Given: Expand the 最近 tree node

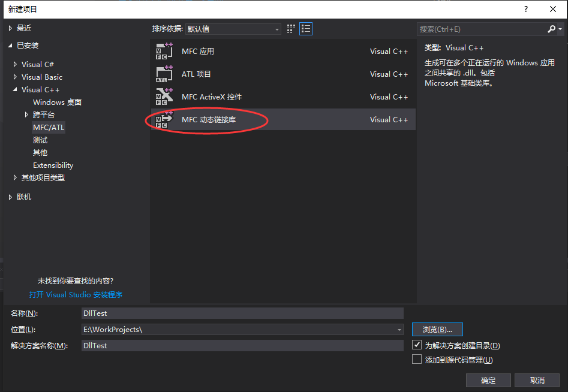Looking at the screenshot, I should coord(10,28).
